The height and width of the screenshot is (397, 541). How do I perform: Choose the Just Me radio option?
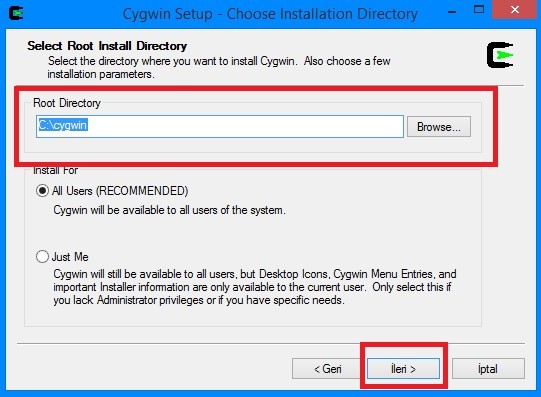coord(42,257)
